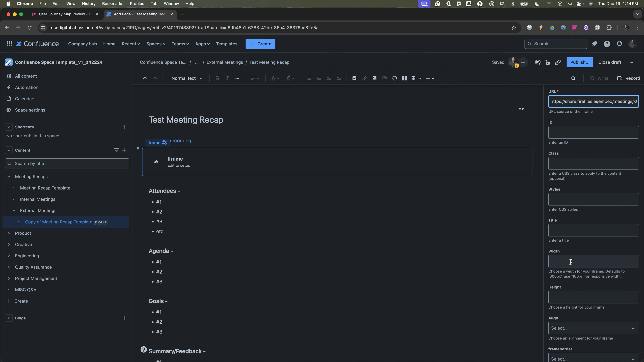The image size is (644, 362).
Task: Collapse the External Meetings tree item
Action: pos(14,211)
